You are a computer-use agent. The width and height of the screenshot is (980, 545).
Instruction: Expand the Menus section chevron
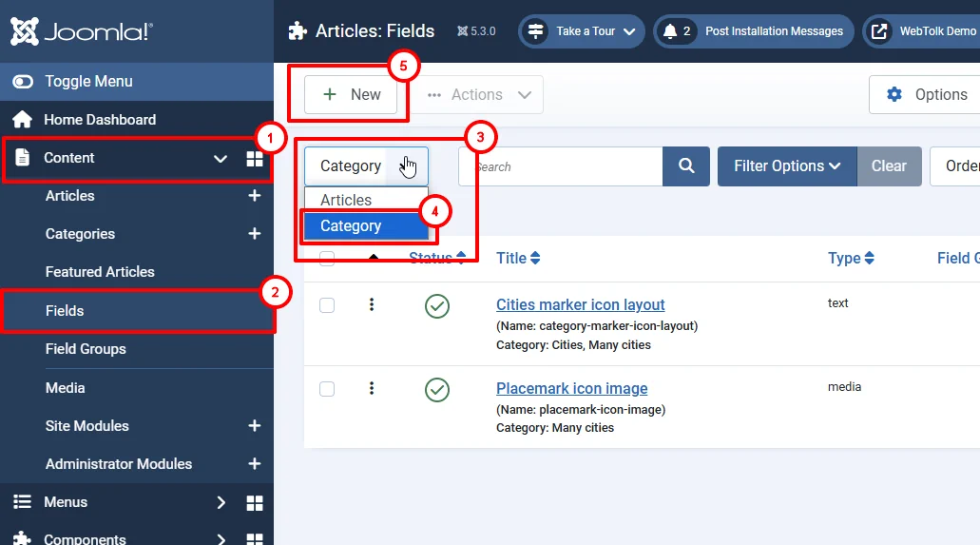[x=221, y=502]
